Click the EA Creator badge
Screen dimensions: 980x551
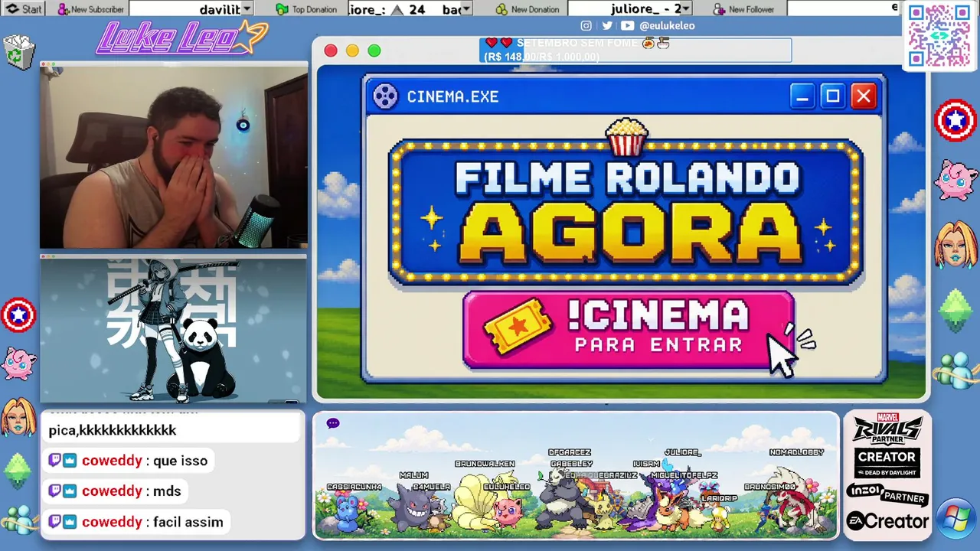pos(887,521)
